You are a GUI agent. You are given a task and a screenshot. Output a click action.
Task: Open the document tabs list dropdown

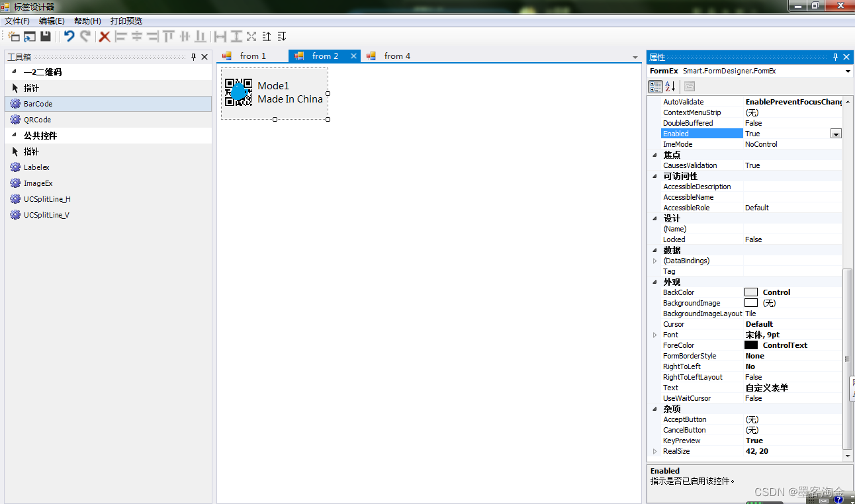(635, 58)
